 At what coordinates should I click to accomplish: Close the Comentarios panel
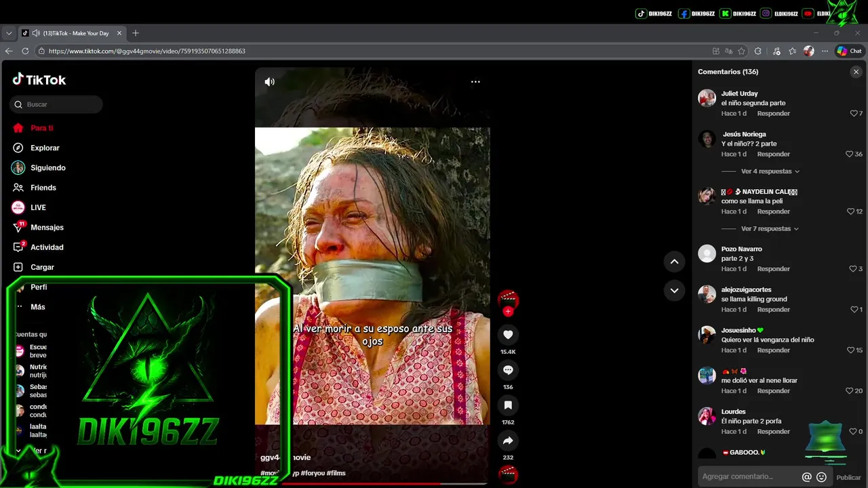pyautogui.click(x=856, y=72)
